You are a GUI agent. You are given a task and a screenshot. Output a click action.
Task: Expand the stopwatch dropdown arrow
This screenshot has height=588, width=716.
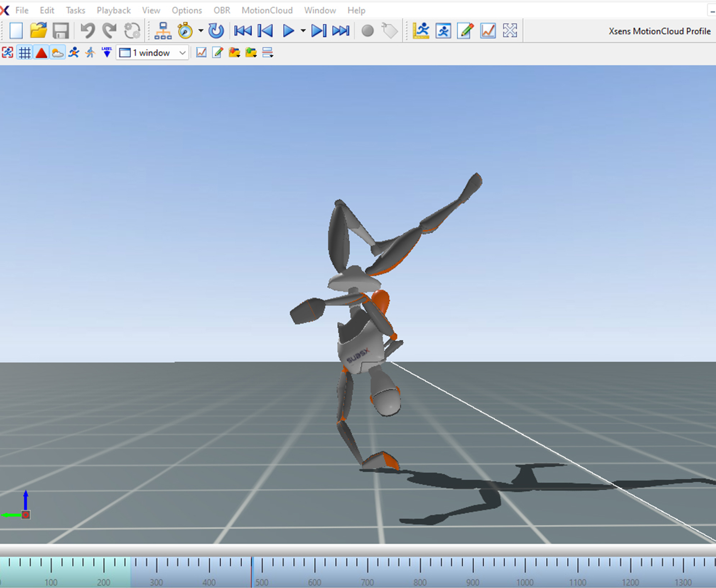point(201,31)
